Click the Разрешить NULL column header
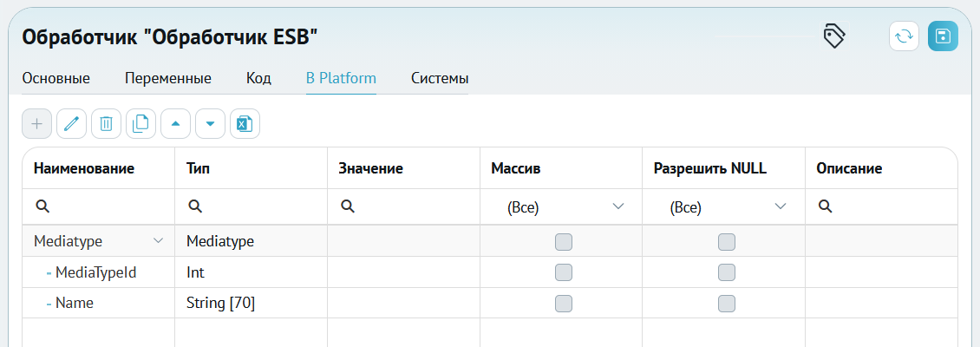Screen dimensions: 980x347 pyautogui.click(x=724, y=168)
